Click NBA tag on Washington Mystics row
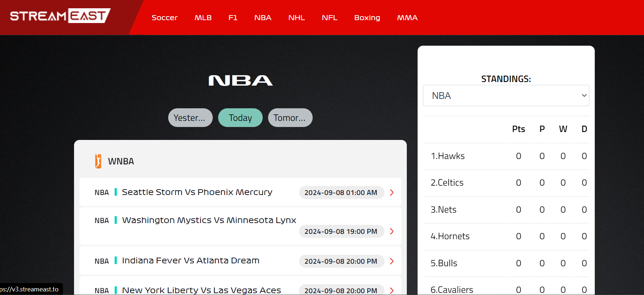 coord(102,221)
